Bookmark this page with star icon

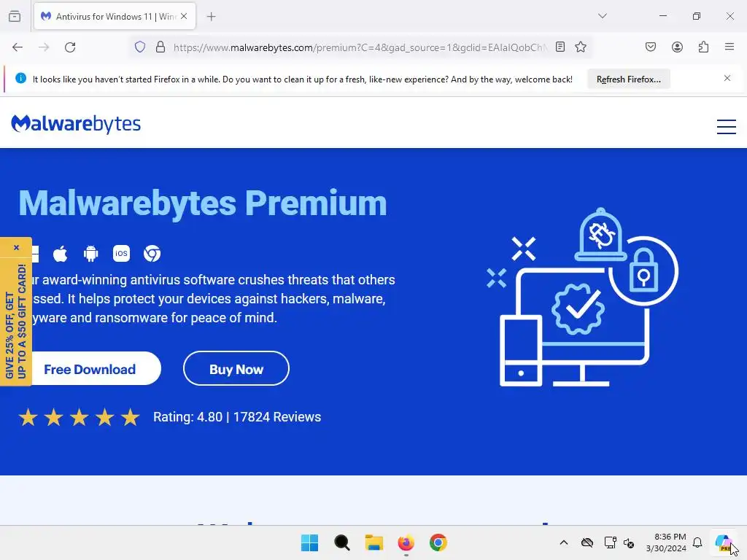[580, 47]
